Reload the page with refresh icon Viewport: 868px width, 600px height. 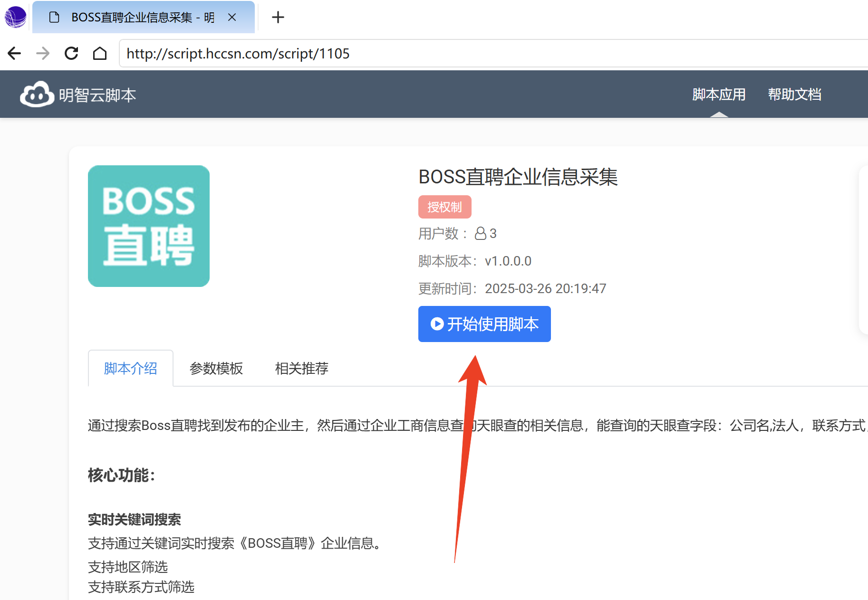tap(71, 53)
